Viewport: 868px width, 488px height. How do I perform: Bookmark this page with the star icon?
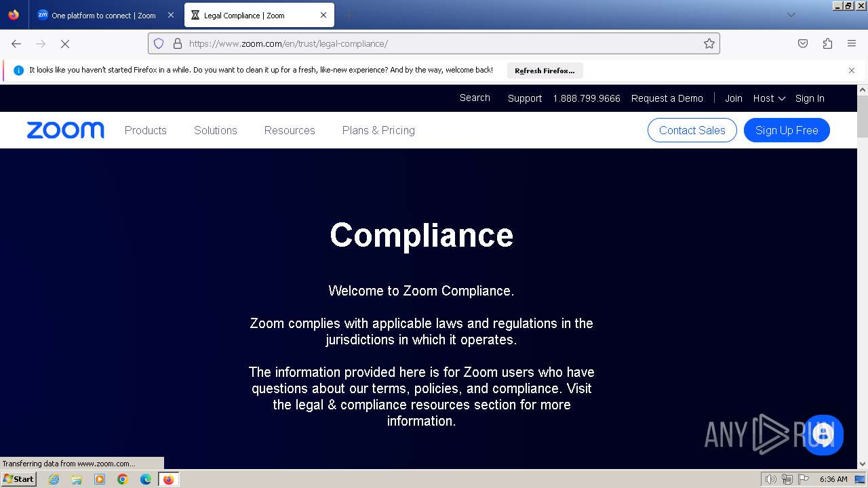tap(709, 43)
